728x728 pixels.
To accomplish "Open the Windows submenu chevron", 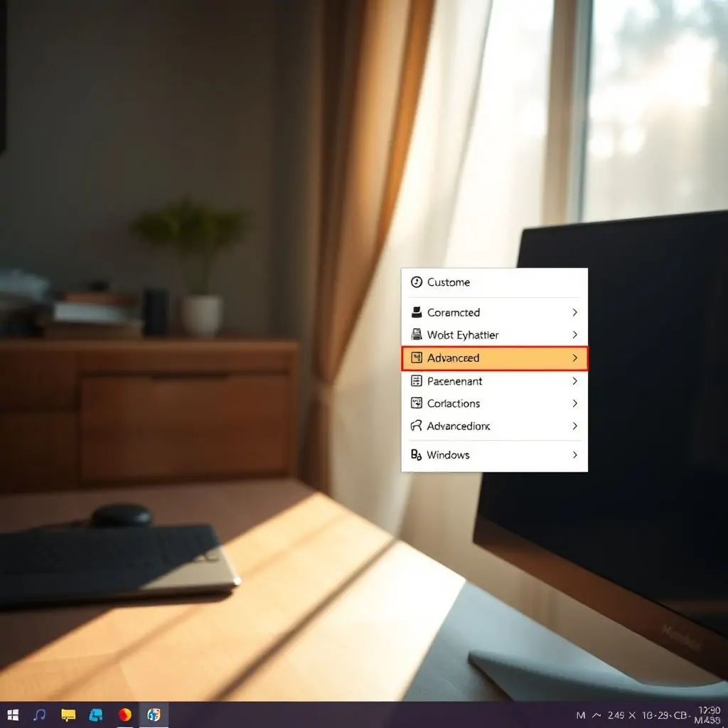I will [x=574, y=455].
